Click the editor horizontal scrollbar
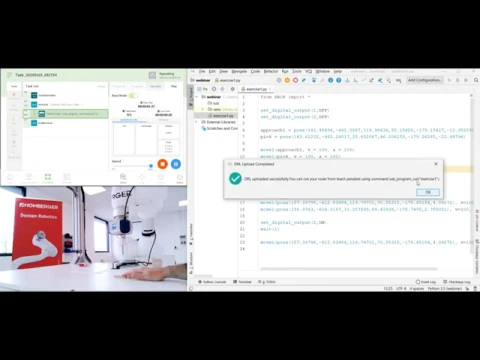The image size is (480, 360). pos(349,269)
